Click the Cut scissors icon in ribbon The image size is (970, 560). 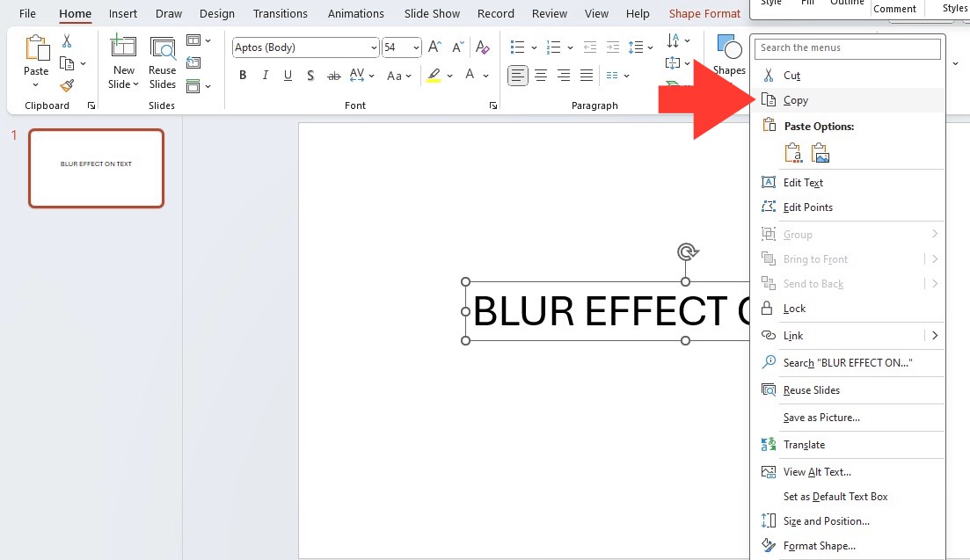pos(67,41)
